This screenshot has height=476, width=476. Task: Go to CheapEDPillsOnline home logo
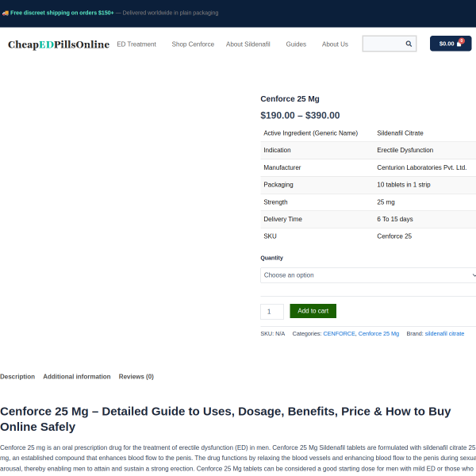point(59,44)
